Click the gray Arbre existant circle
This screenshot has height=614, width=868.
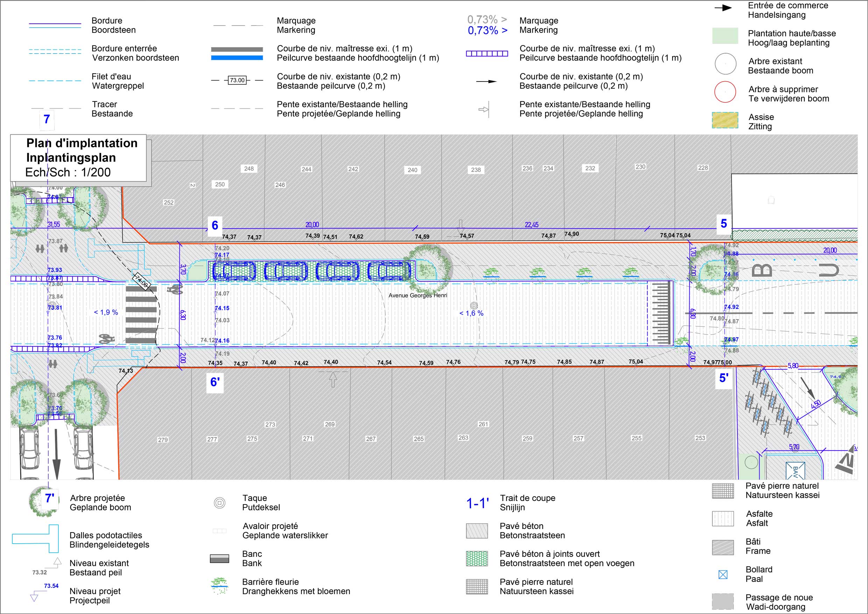click(x=725, y=64)
